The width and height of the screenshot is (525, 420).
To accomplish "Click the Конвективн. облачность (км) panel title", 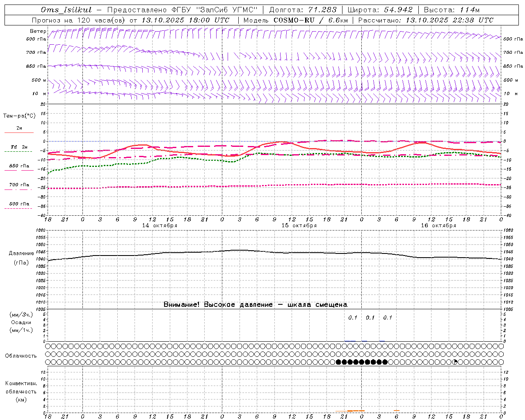I will (21, 391).
